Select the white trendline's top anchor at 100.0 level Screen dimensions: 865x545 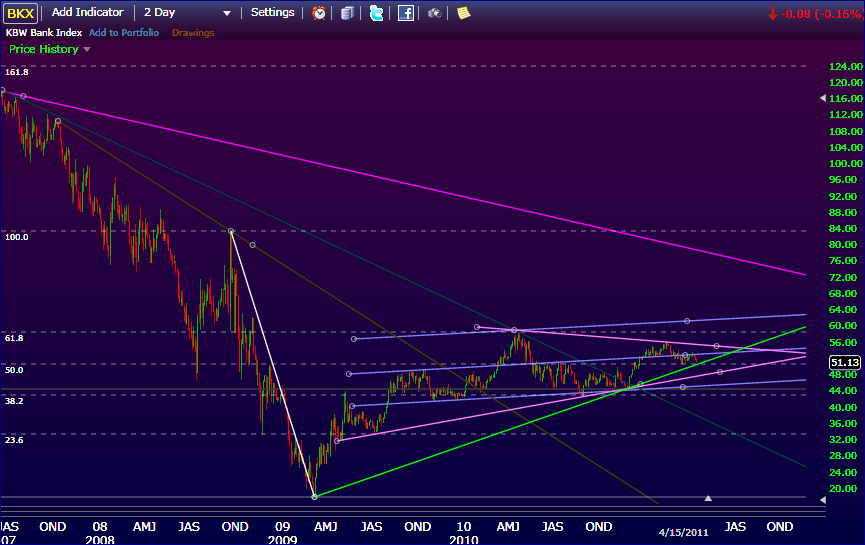231,231
